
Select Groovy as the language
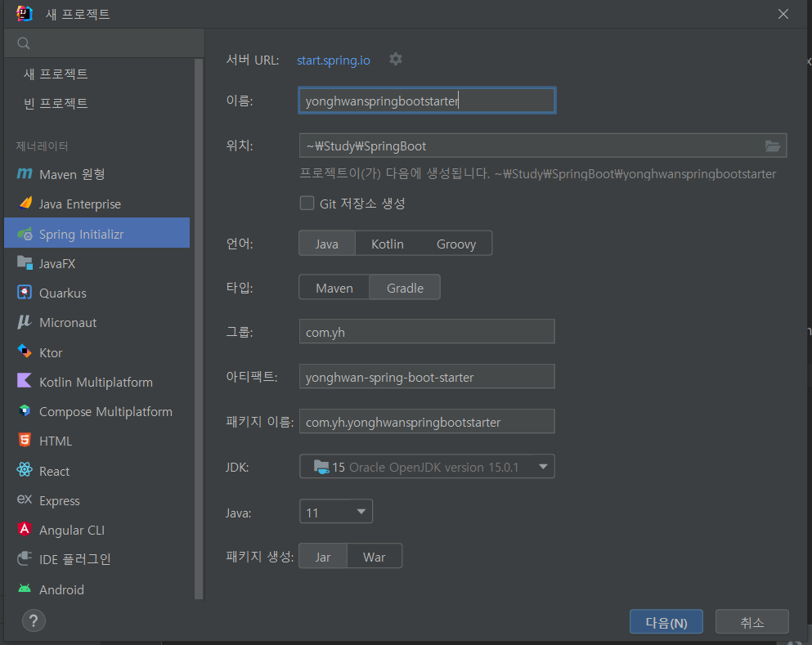coord(456,244)
